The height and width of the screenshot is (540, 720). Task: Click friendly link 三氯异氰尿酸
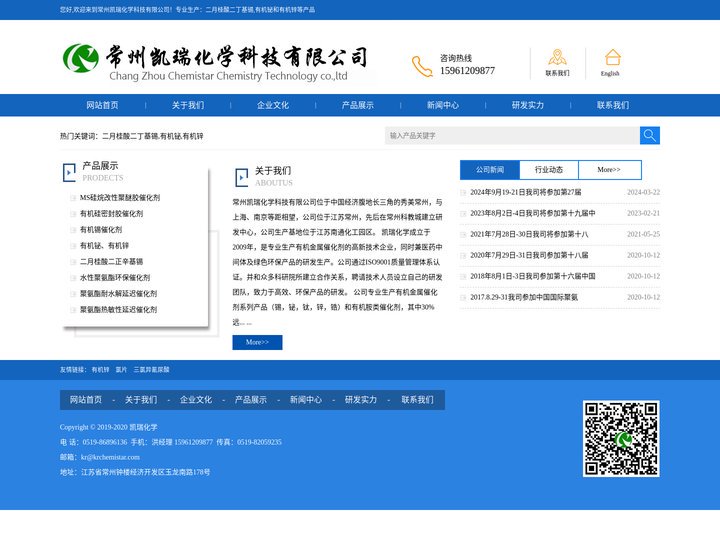click(x=152, y=370)
